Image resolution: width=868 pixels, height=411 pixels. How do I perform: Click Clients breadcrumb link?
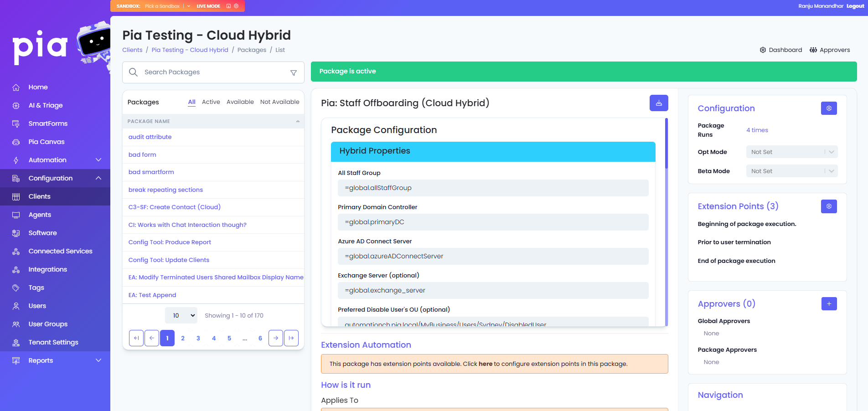click(x=132, y=50)
